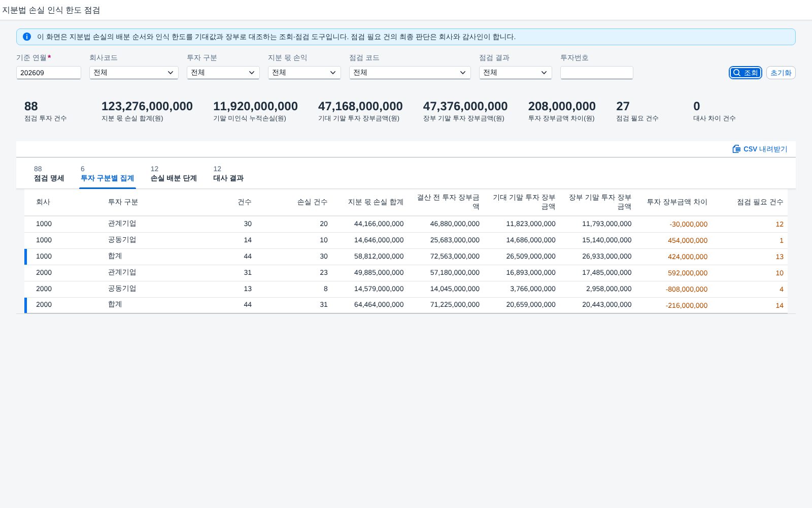Click the 123,276,000,000 KPI value

[x=147, y=106]
